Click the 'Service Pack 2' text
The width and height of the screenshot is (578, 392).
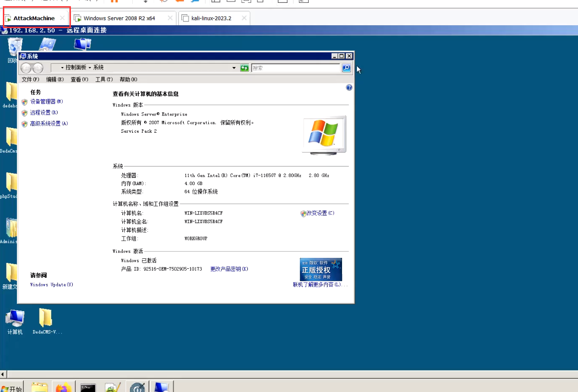pyautogui.click(x=139, y=131)
